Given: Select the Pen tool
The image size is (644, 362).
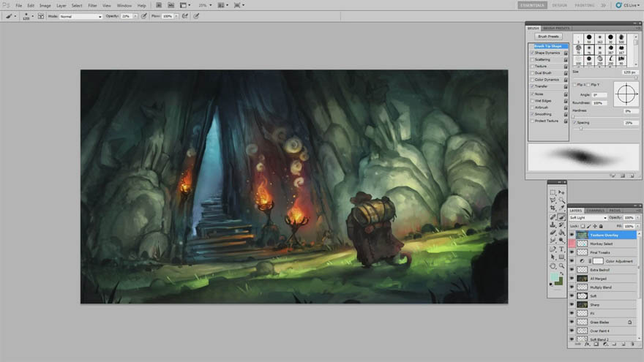Looking at the screenshot, I should [553, 249].
